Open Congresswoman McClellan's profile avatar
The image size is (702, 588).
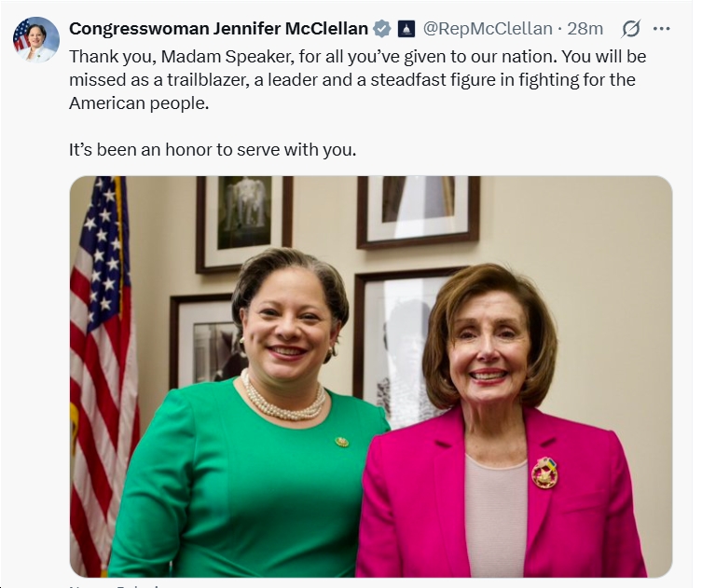coord(35,40)
